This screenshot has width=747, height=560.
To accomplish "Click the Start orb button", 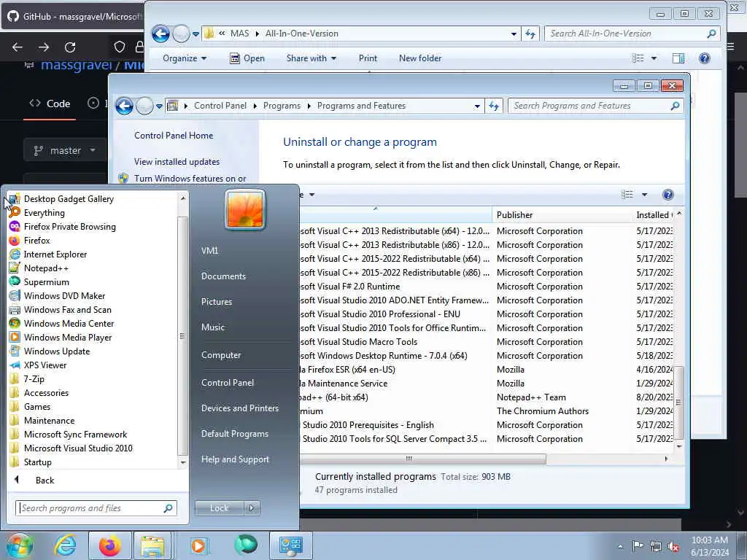I will coord(19,545).
